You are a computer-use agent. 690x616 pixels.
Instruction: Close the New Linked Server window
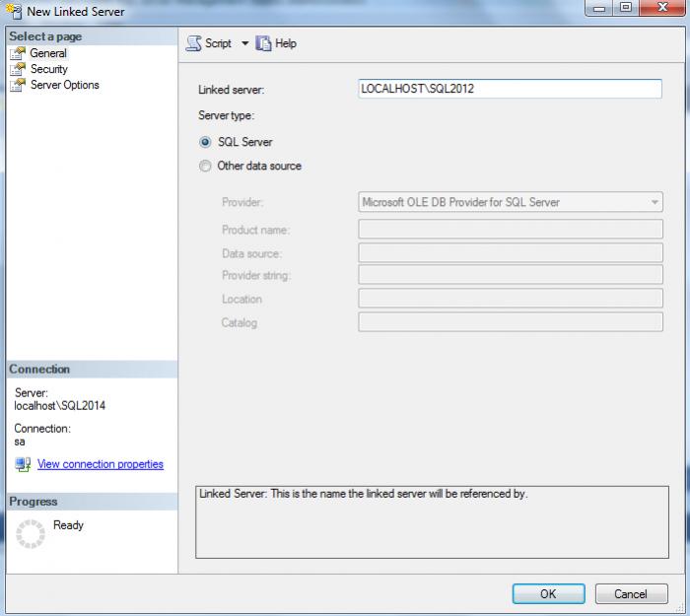[x=662, y=8]
